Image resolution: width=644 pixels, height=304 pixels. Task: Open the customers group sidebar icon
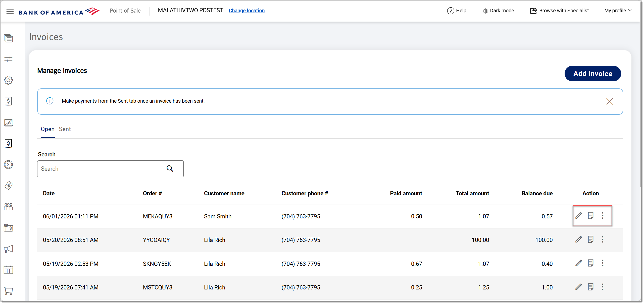(x=9, y=207)
